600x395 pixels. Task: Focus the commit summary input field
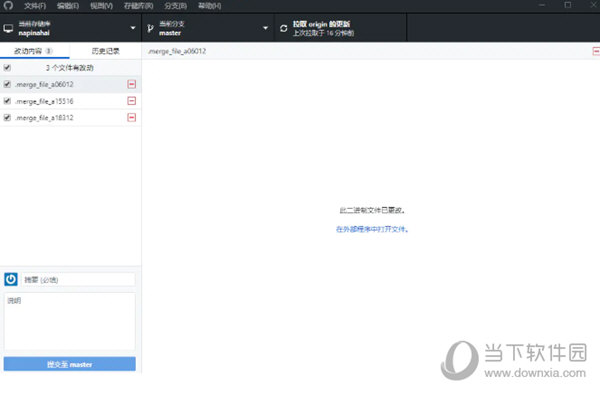coord(78,280)
